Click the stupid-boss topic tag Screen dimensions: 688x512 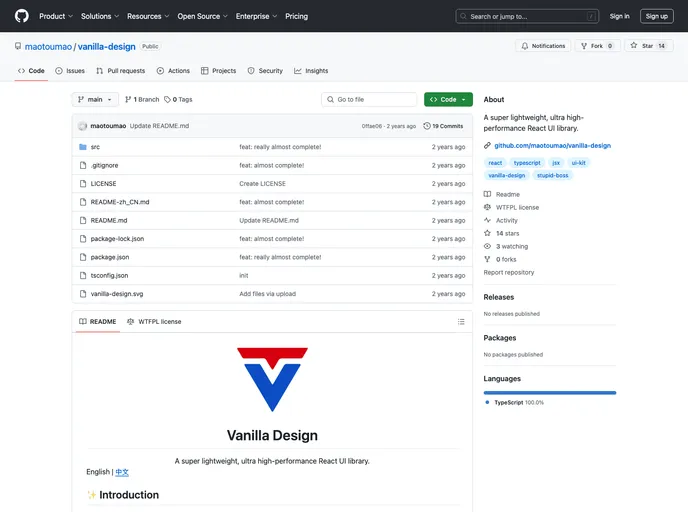tap(552, 175)
